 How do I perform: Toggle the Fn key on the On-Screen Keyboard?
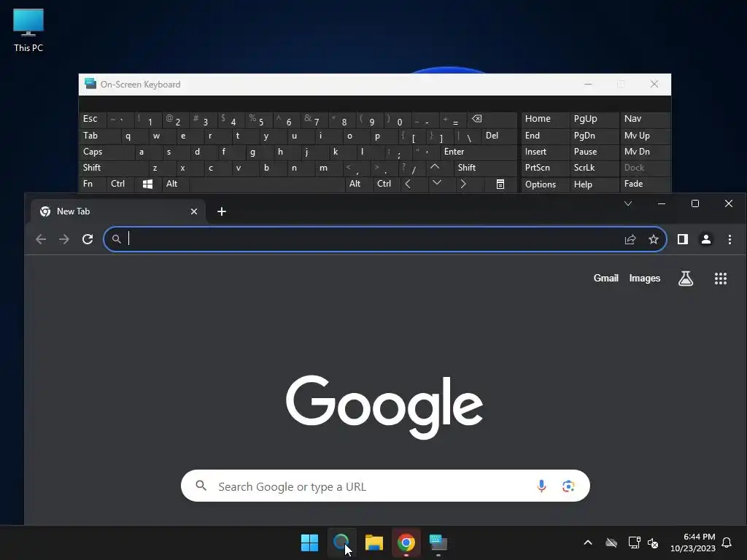[x=93, y=184]
